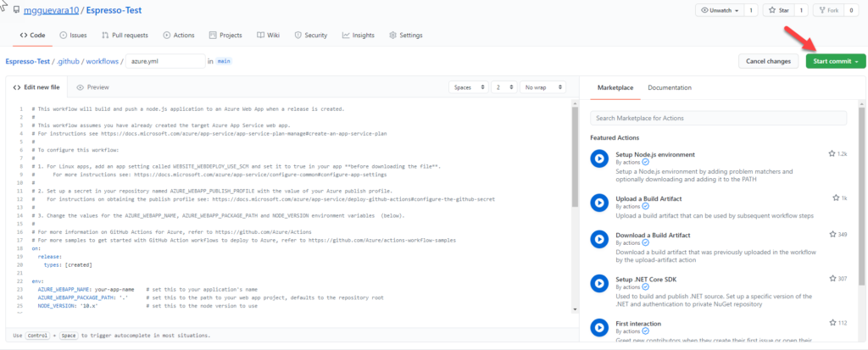This screenshot has height=350, width=868.
Task: Open the Espresso-Test repository title link
Action: [114, 10]
